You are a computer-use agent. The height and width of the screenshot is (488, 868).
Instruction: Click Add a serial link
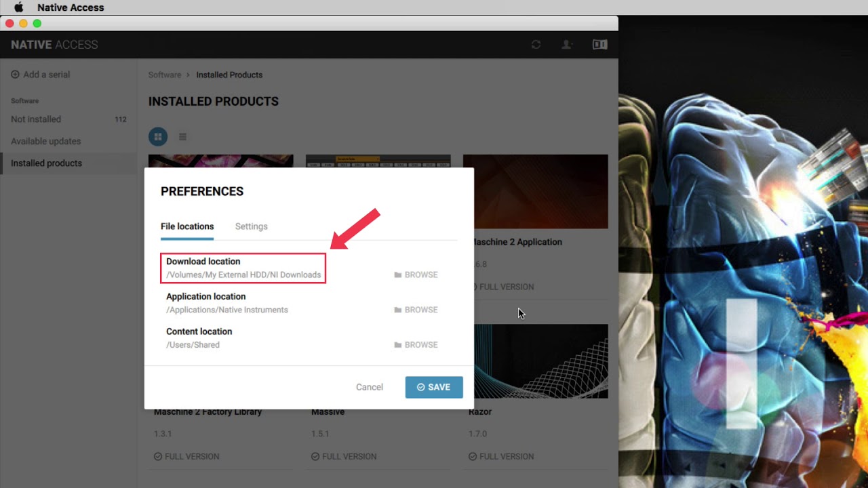pyautogui.click(x=47, y=75)
